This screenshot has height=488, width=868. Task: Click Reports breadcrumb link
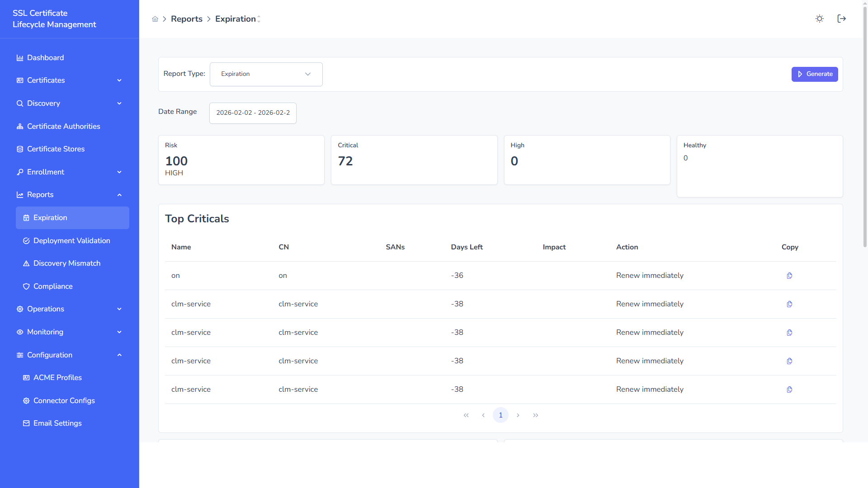(x=186, y=19)
